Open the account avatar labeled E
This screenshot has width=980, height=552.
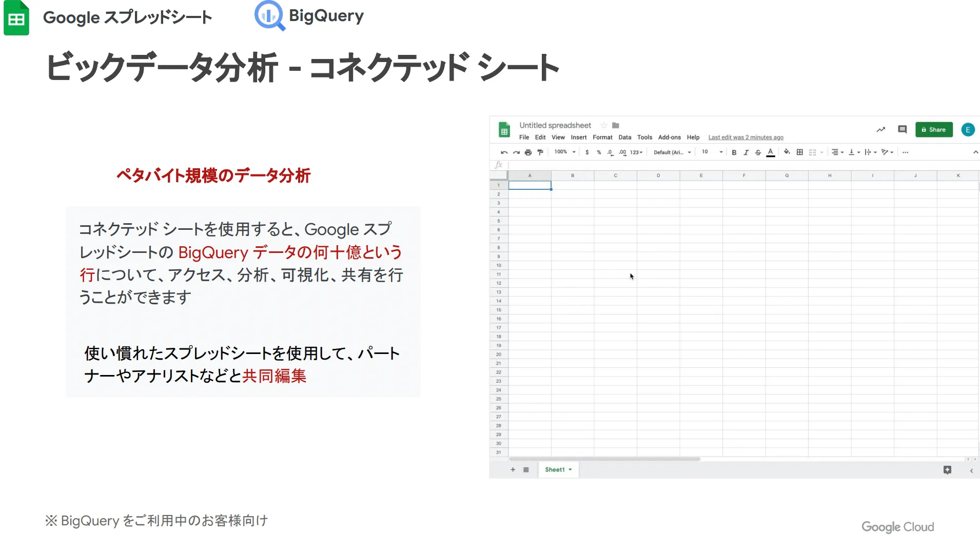point(968,130)
